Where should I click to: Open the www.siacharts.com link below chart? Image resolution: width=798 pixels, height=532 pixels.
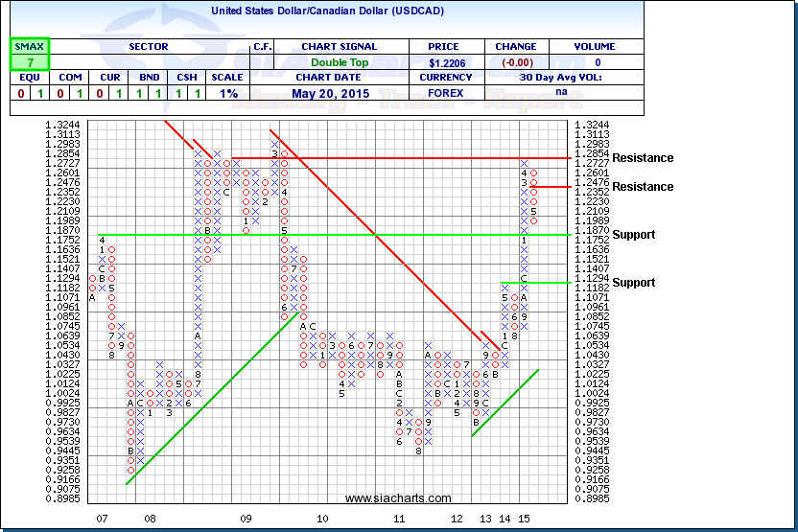[x=397, y=498]
